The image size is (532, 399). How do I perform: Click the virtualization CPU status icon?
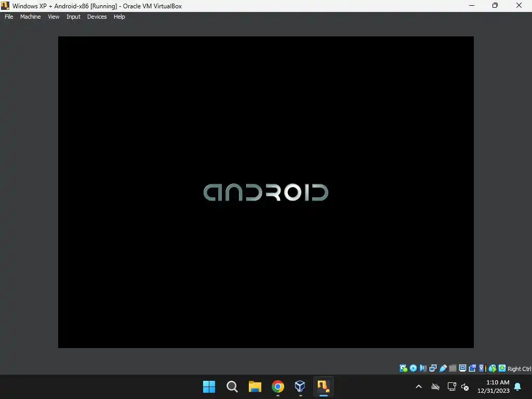coord(483,368)
